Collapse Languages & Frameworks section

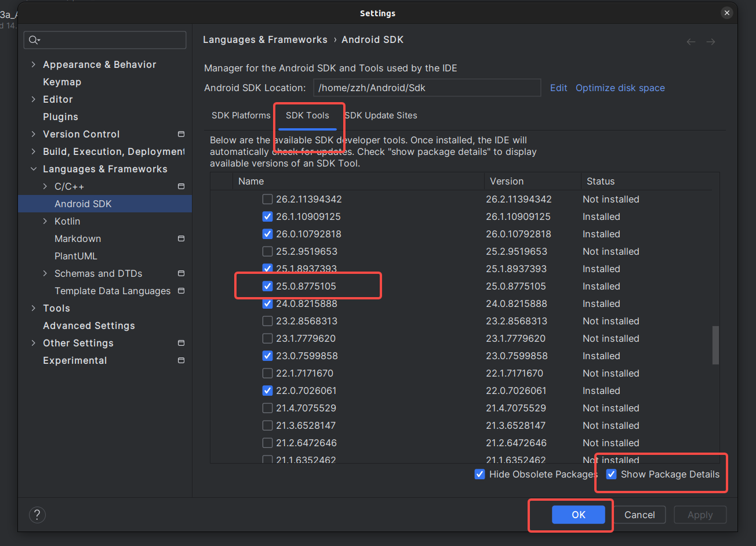[33, 169]
